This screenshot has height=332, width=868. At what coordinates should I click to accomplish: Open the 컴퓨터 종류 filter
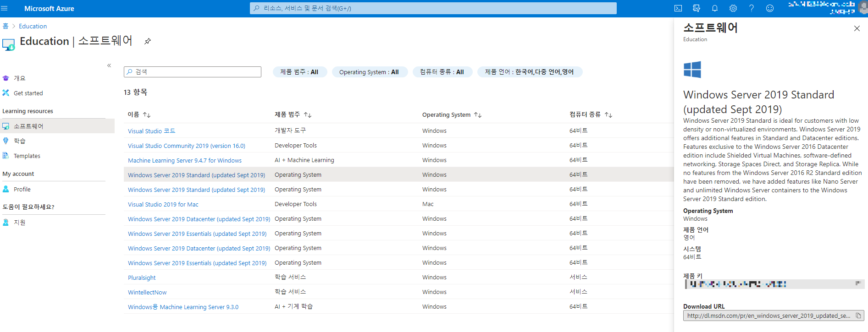(442, 72)
